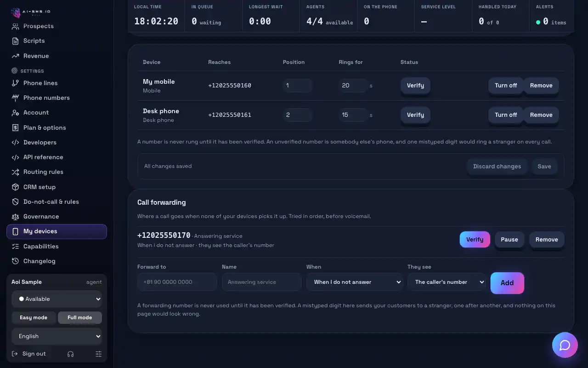
Task: Turn off the Desk phone device
Action: (506, 115)
